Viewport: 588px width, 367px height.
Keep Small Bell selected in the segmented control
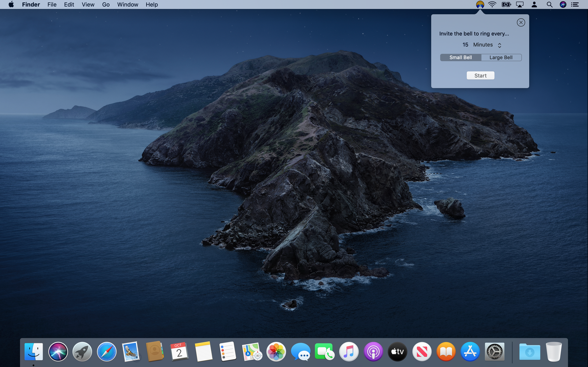[460, 57]
